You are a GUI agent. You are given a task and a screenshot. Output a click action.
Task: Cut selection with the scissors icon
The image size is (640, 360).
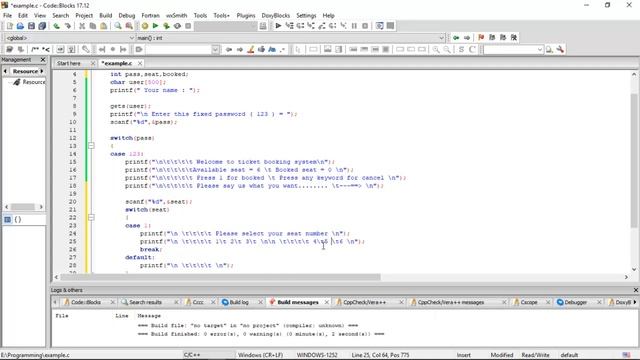pos(82,26)
